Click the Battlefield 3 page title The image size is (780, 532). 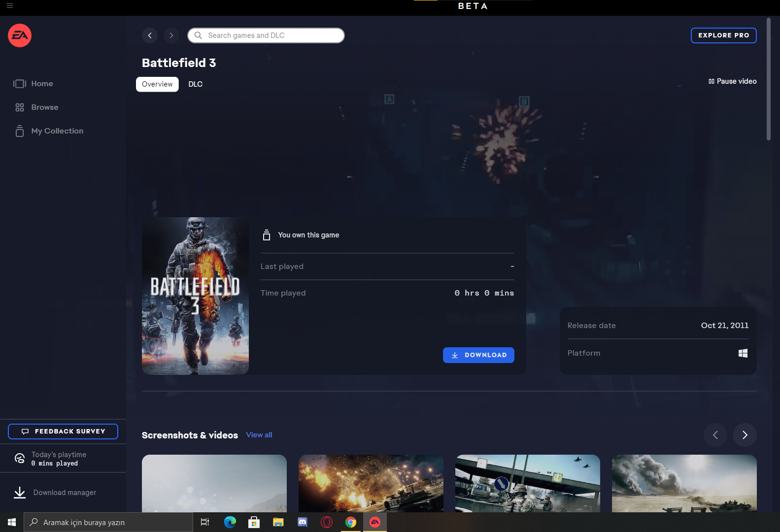click(x=179, y=63)
